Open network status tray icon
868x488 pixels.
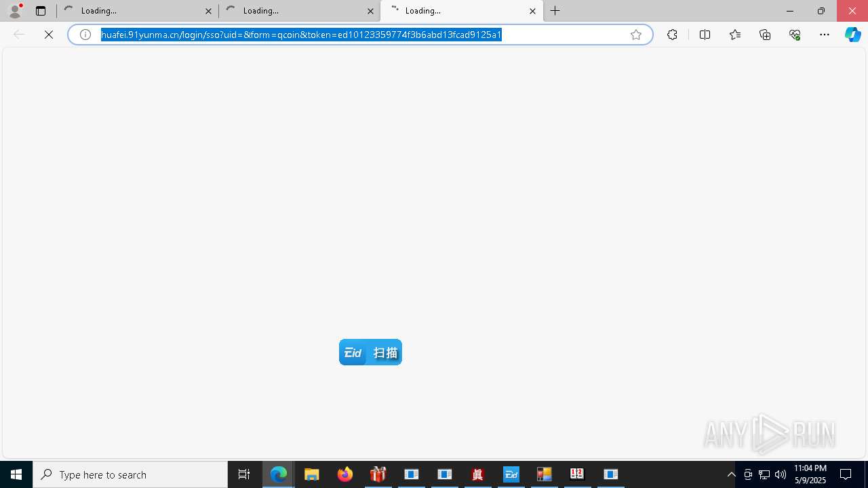[x=764, y=474]
